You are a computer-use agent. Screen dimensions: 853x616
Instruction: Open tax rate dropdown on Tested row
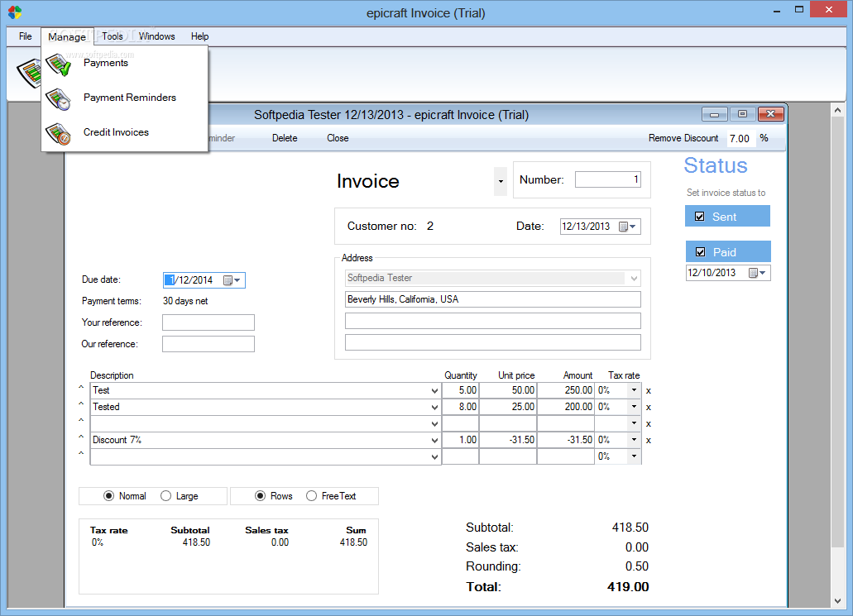tap(634, 407)
